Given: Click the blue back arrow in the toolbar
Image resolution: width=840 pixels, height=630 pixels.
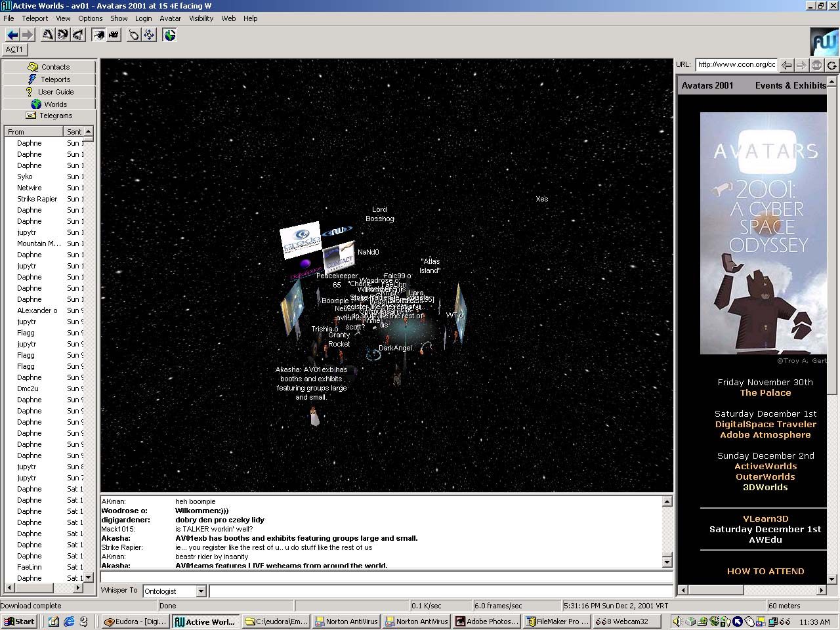Looking at the screenshot, I should pyautogui.click(x=12, y=35).
